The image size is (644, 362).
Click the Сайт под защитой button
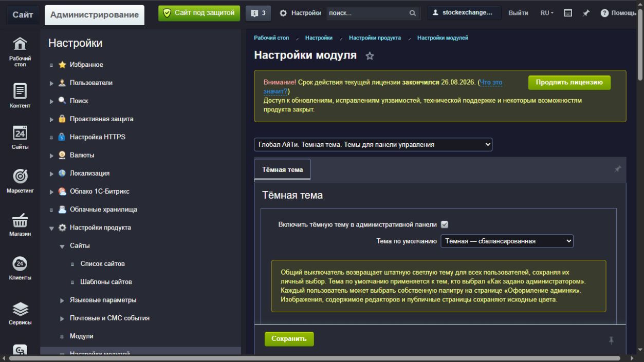(199, 13)
